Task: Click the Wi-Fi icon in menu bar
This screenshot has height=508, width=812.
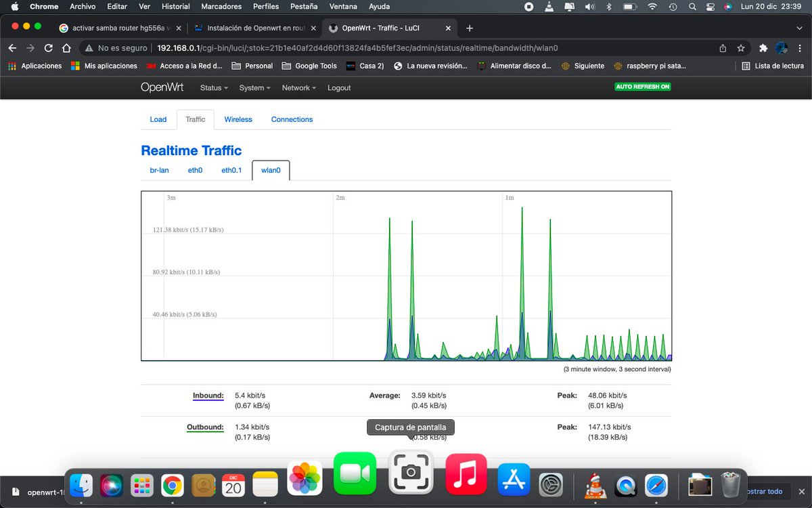Action: [652, 7]
